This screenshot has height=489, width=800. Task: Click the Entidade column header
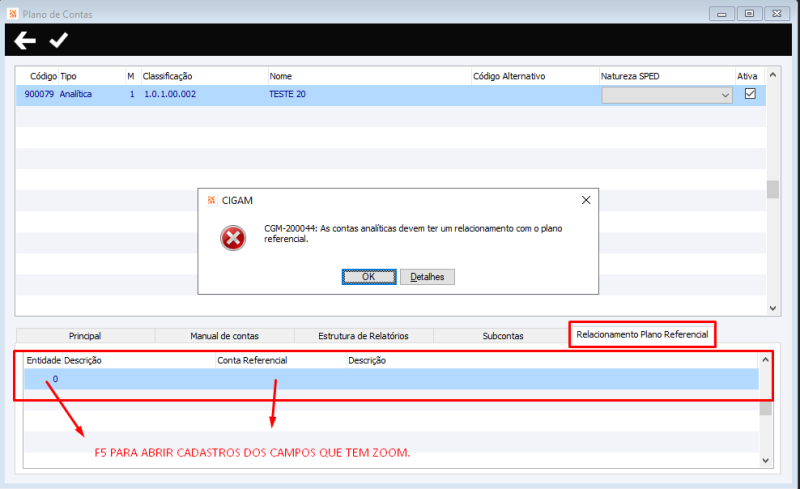click(x=43, y=360)
